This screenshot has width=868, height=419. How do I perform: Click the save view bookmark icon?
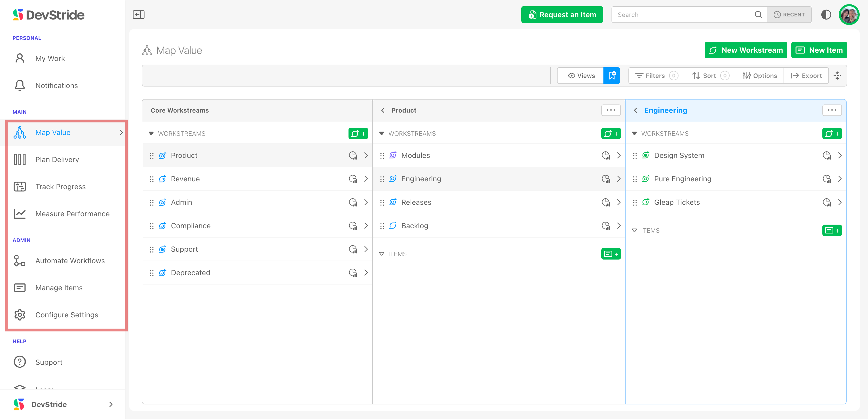tap(612, 76)
